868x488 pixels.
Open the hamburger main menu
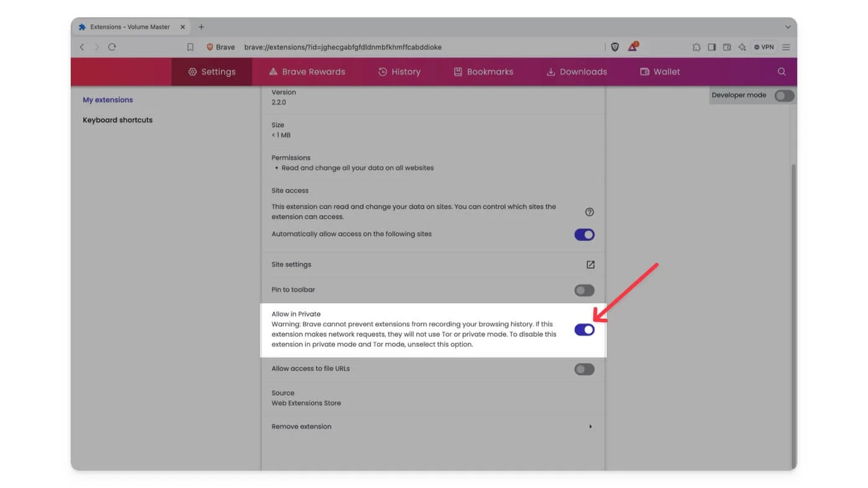786,47
